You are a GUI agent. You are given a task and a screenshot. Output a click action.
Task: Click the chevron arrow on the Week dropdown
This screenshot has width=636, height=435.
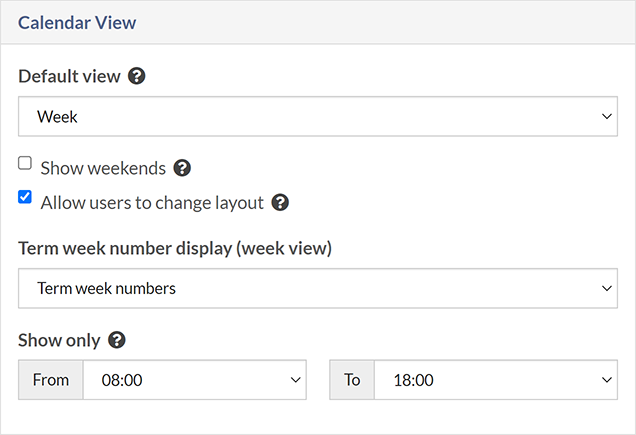607,117
